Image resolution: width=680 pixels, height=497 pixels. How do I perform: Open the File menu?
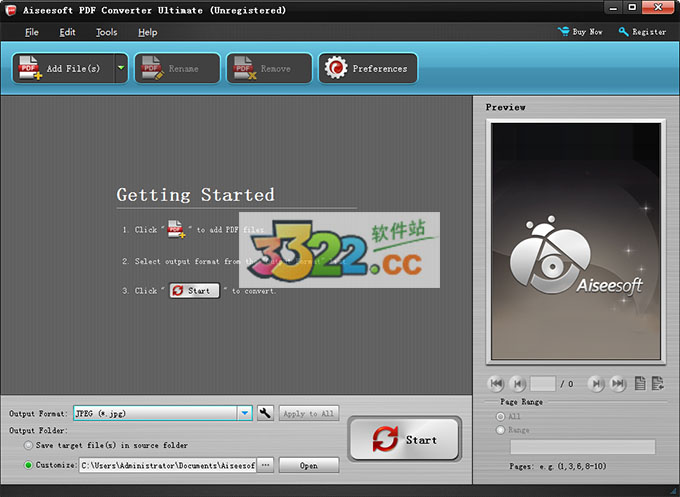coord(32,32)
